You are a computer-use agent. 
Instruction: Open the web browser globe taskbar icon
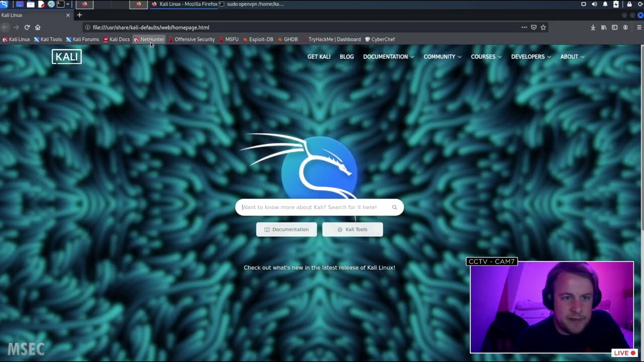(x=51, y=4)
